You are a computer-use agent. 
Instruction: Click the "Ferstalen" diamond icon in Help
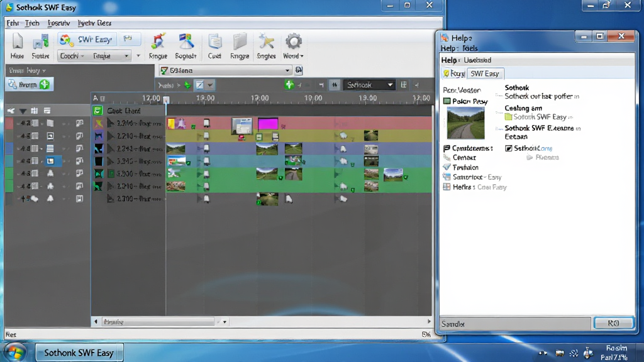(x=447, y=167)
